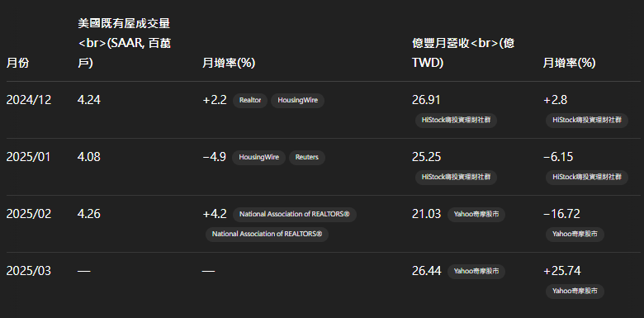Click the 美國既有屋成交量 column header
644x318 pixels.
pos(125,44)
